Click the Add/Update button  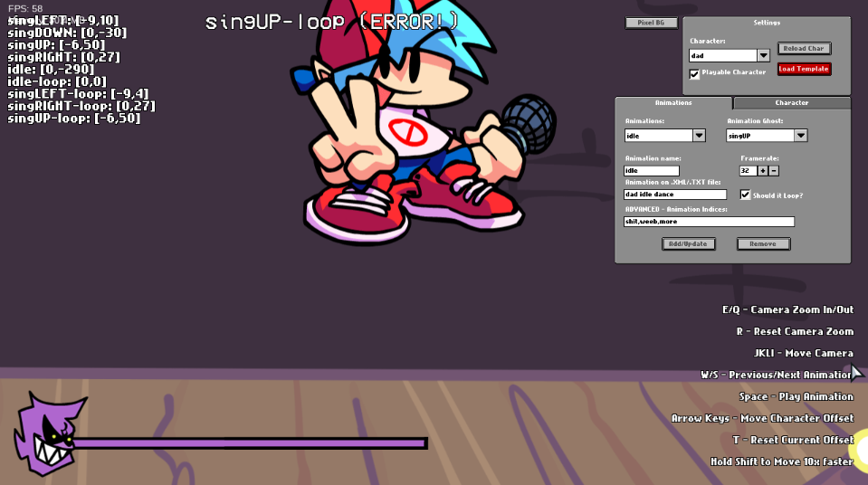688,243
